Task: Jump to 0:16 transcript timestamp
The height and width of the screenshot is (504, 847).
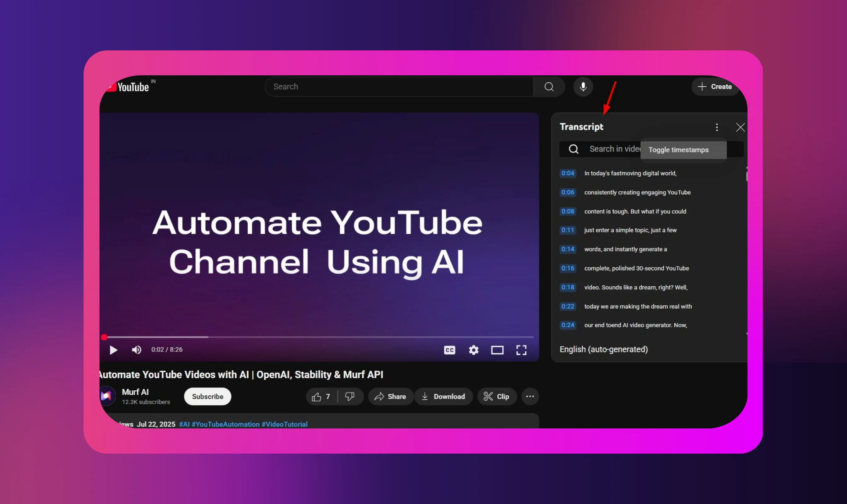Action: (x=568, y=268)
